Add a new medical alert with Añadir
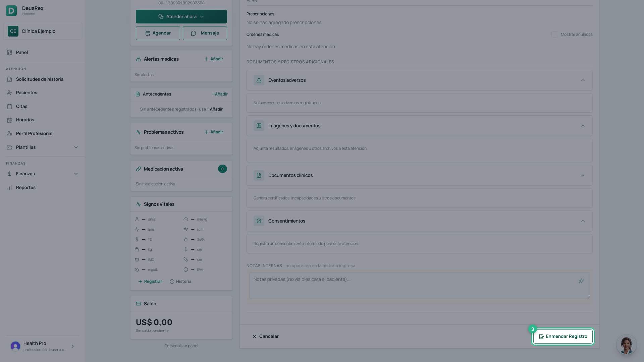 click(214, 59)
